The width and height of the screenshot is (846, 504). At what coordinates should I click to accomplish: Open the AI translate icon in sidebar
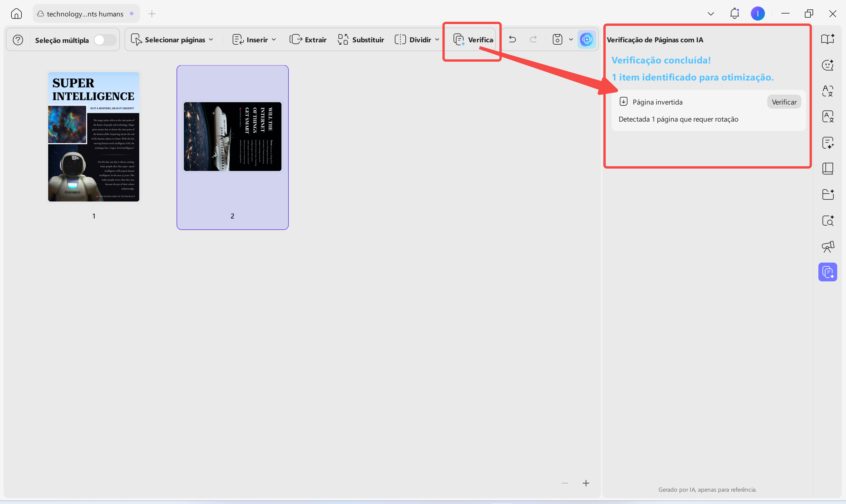[x=828, y=91]
